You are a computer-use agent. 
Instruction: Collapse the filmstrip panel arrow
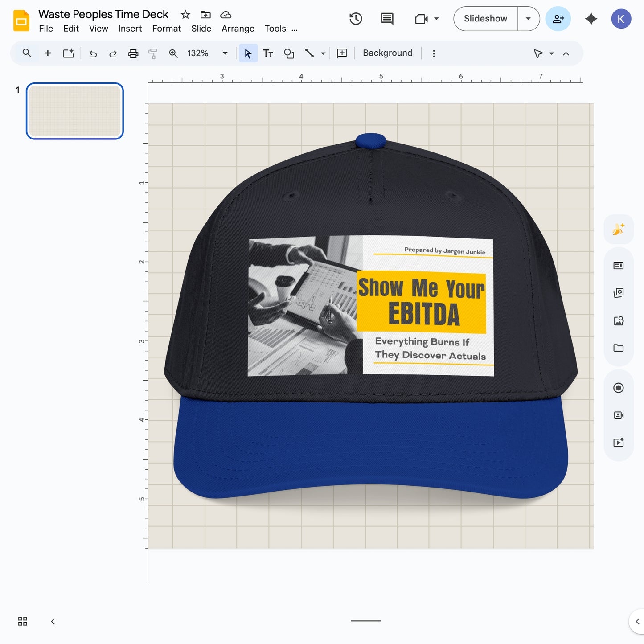tap(53, 621)
